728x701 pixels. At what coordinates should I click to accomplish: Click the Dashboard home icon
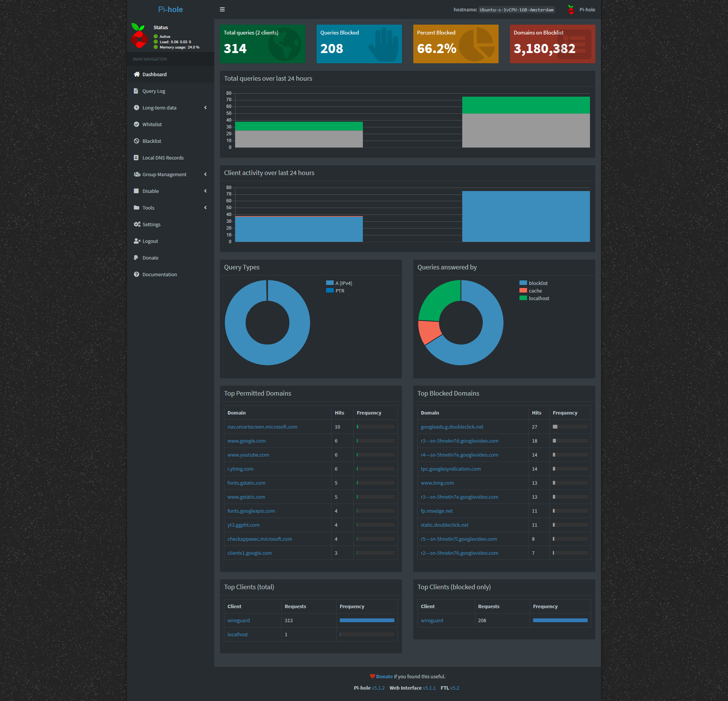click(x=136, y=74)
